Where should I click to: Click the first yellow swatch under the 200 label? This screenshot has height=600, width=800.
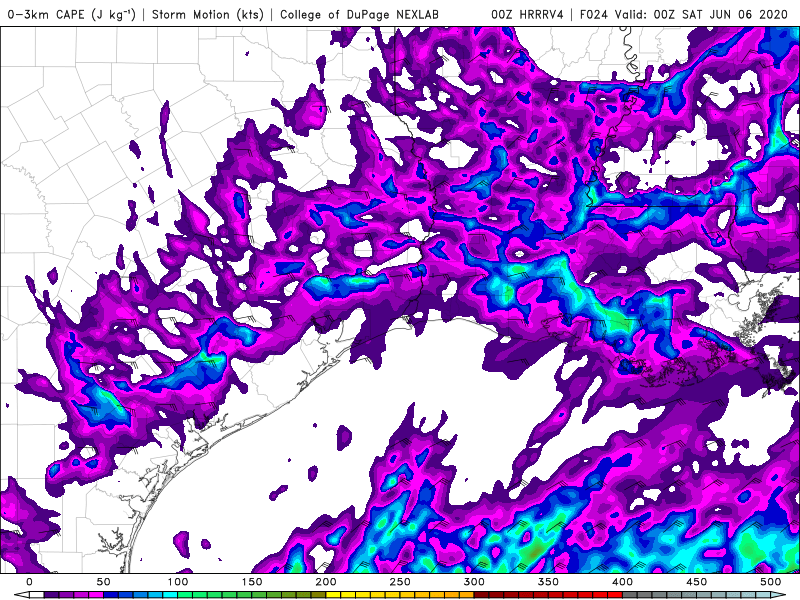(x=333, y=595)
